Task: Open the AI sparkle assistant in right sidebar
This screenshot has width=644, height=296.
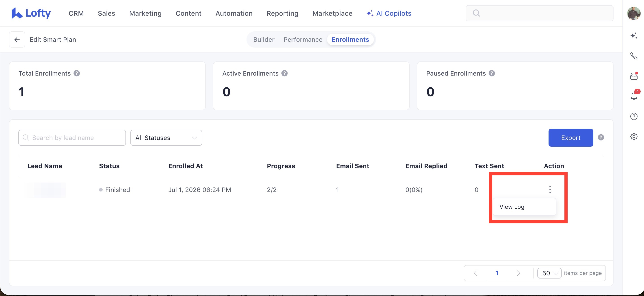Action: pyautogui.click(x=633, y=35)
